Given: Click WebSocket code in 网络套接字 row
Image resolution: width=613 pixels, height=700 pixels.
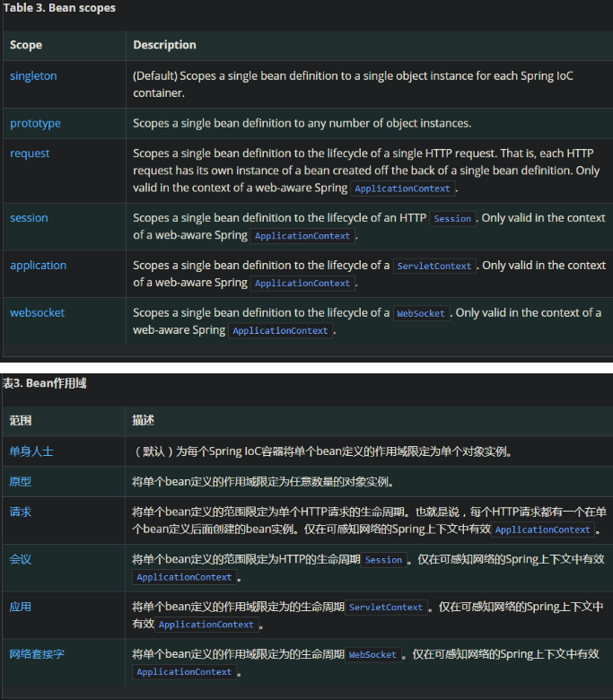Looking at the screenshot, I should click(372, 655).
